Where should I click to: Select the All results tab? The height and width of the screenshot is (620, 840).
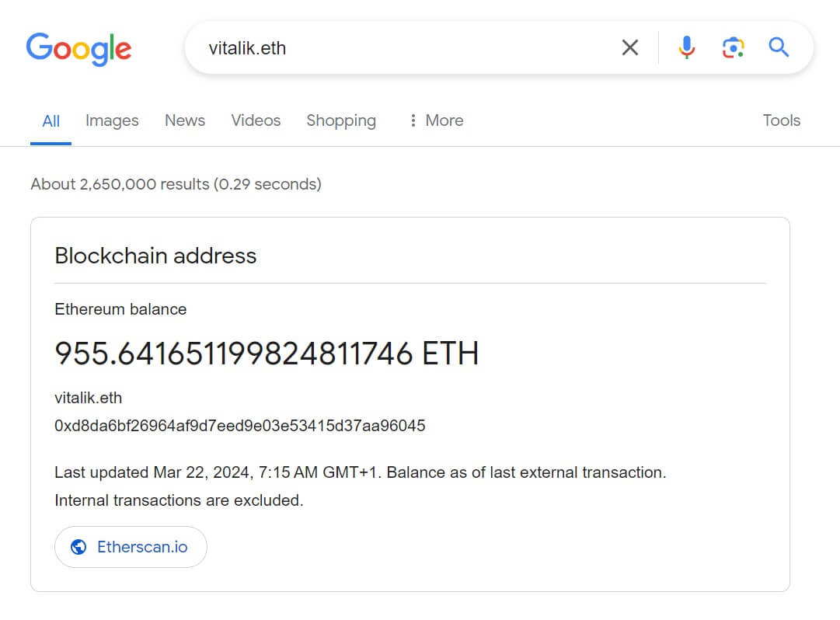pos(51,120)
